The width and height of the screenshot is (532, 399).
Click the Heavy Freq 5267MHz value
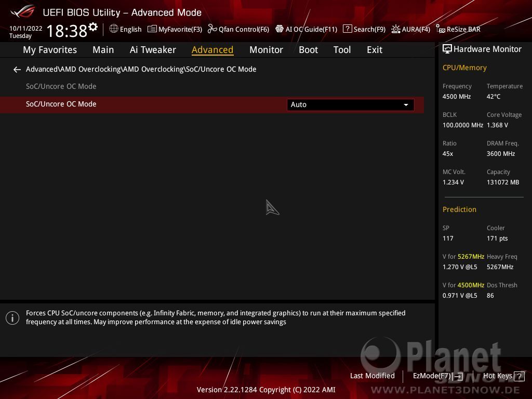500,267
